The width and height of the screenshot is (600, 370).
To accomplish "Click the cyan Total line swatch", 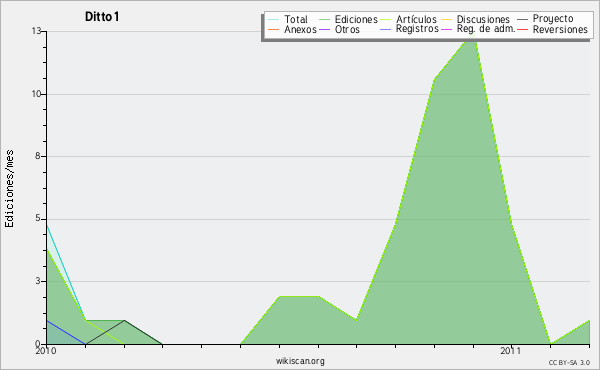I will click(x=274, y=20).
